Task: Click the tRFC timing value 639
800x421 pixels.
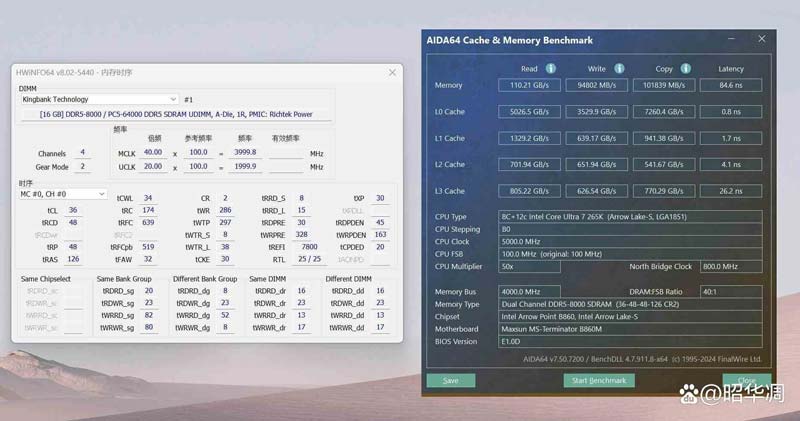Action: [148, 222]
